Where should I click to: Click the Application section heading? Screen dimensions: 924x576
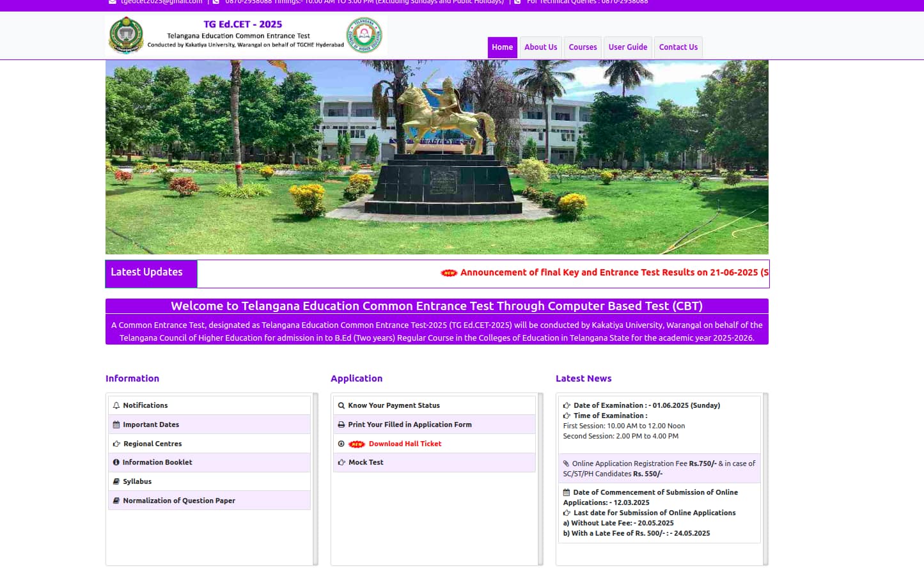pos(356,378)
